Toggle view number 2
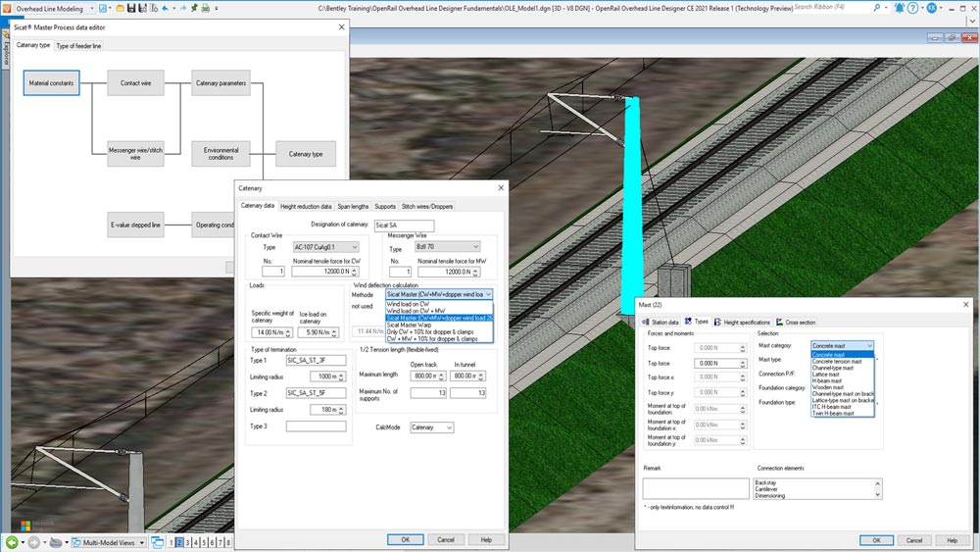Viewport: 980px width, 552px height. [179, 542]
